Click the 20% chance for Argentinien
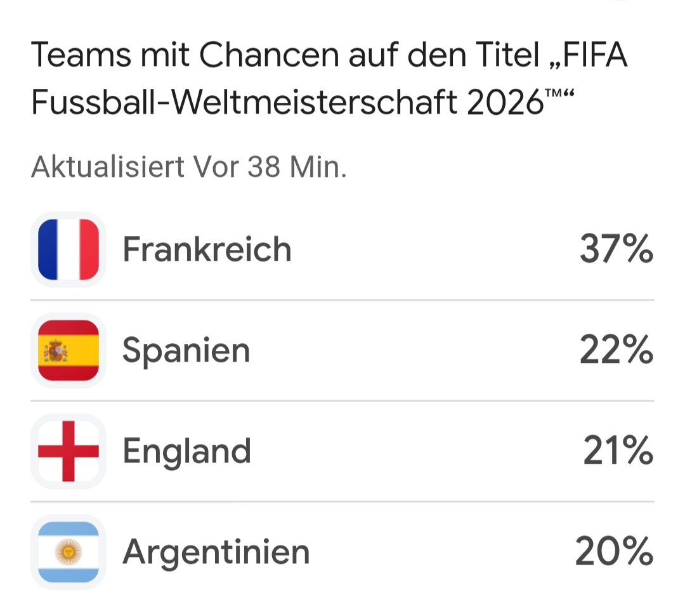The image size is (685, 616). (614, 552)
